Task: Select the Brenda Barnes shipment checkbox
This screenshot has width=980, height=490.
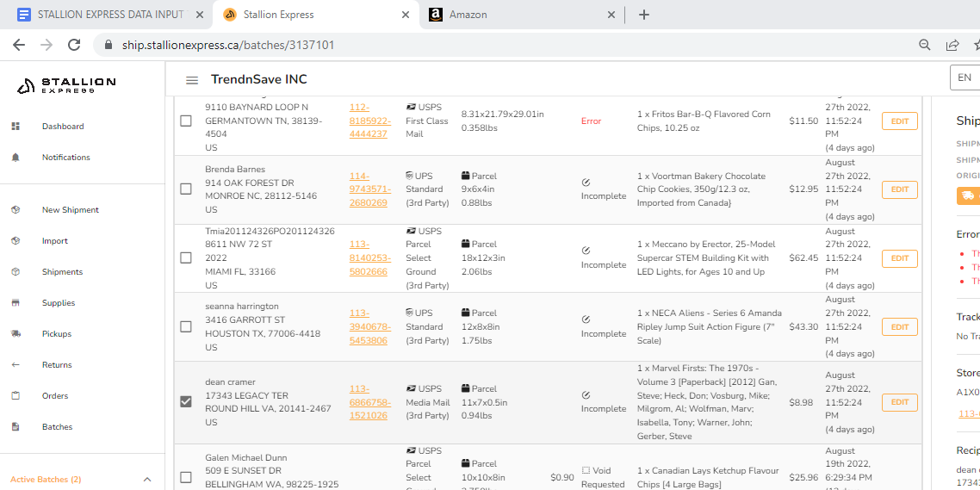Action: click(x=186, y=189)
